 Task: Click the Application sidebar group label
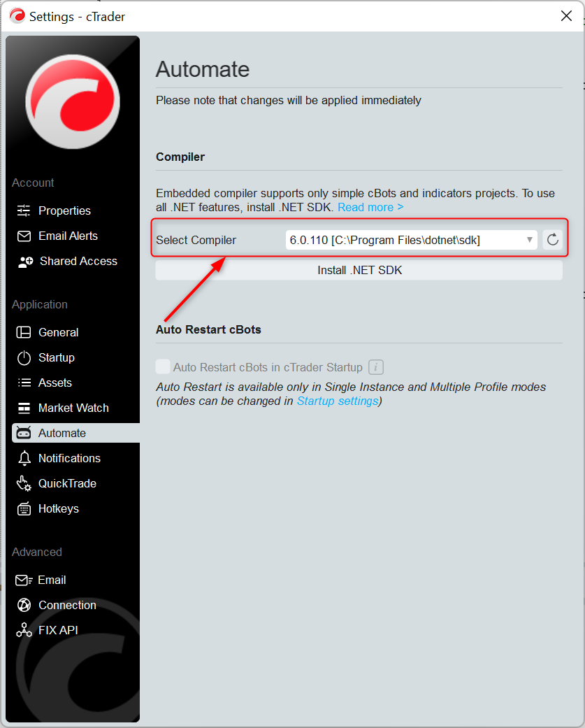coord(40,305)
